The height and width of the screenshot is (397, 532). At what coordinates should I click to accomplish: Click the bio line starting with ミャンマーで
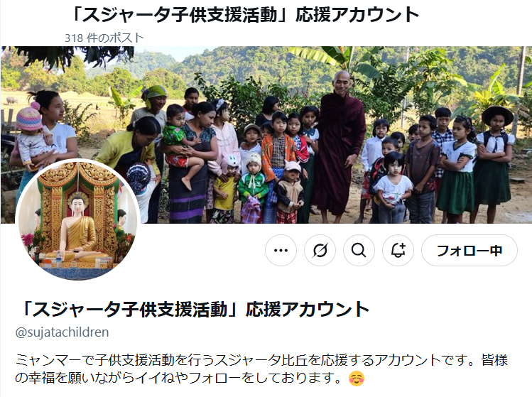pyautogui.click(x=261, y=360)
